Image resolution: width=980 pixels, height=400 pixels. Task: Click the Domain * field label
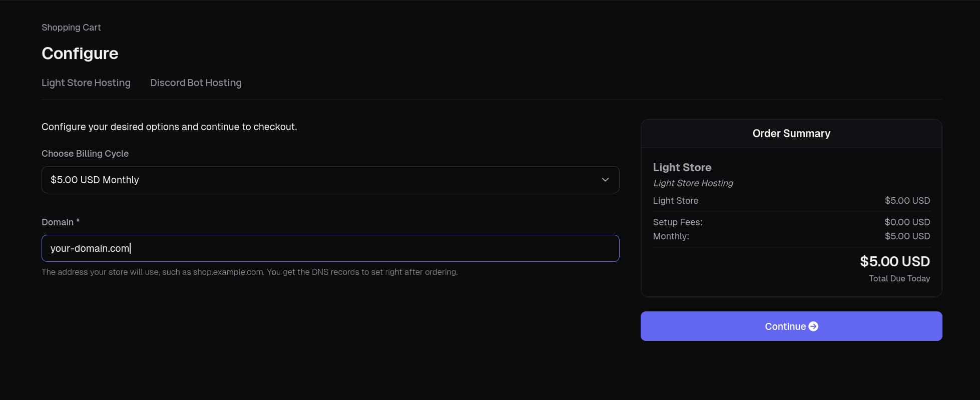(x=61, y=222)
